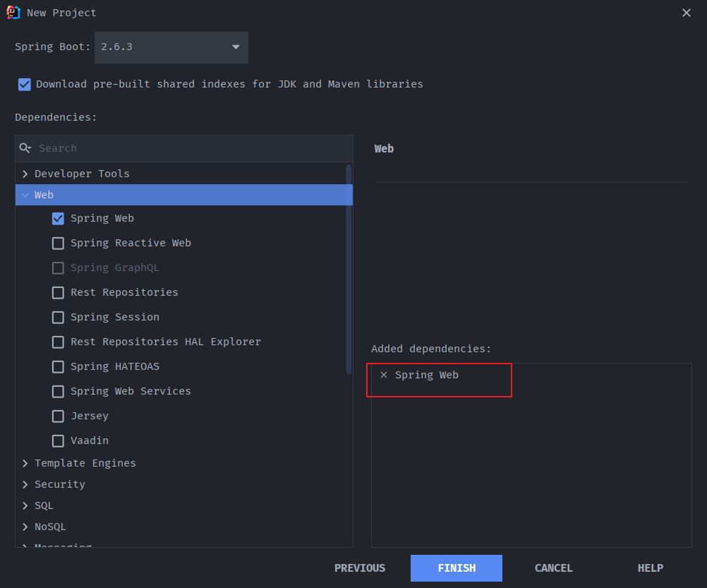Enable the Spring Reactive Web checkbox
This screenshot has height=588, width=707.
point(58,244)
